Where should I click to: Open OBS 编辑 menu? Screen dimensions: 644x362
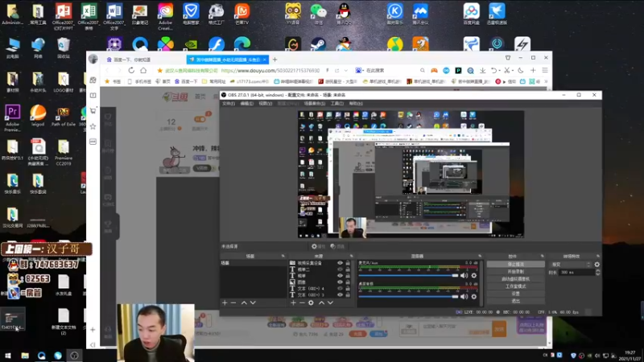pos(246,104)
